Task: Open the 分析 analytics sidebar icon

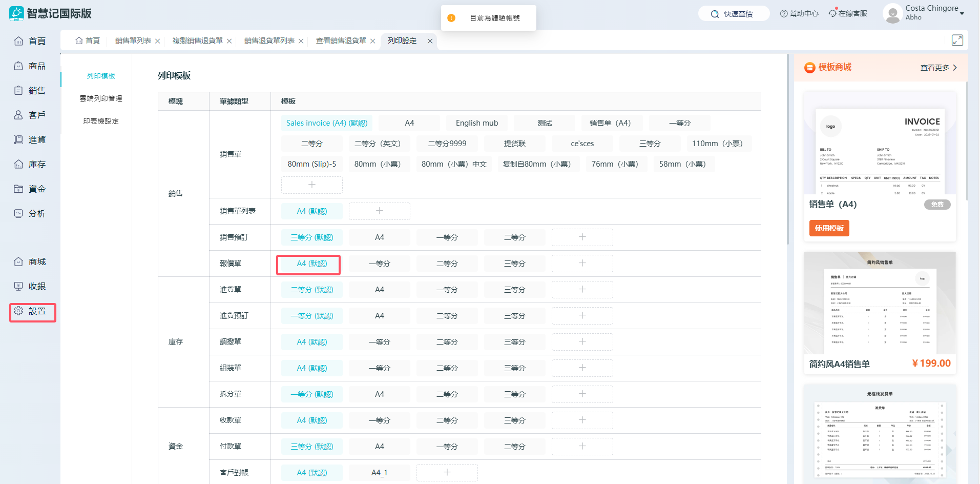Action: [18, 214]
